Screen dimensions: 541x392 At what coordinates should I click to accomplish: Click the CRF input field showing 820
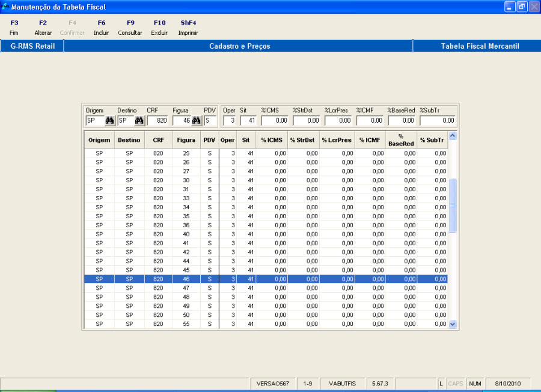[157, 121]
